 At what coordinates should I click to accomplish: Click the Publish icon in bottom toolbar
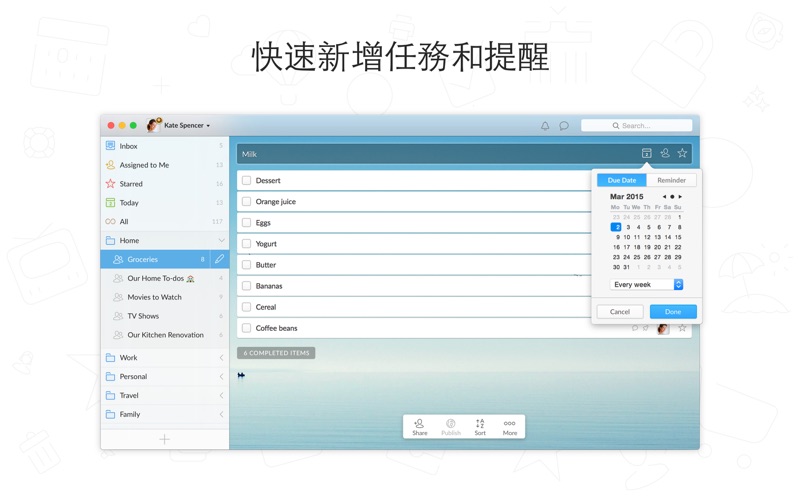[451, 423]
